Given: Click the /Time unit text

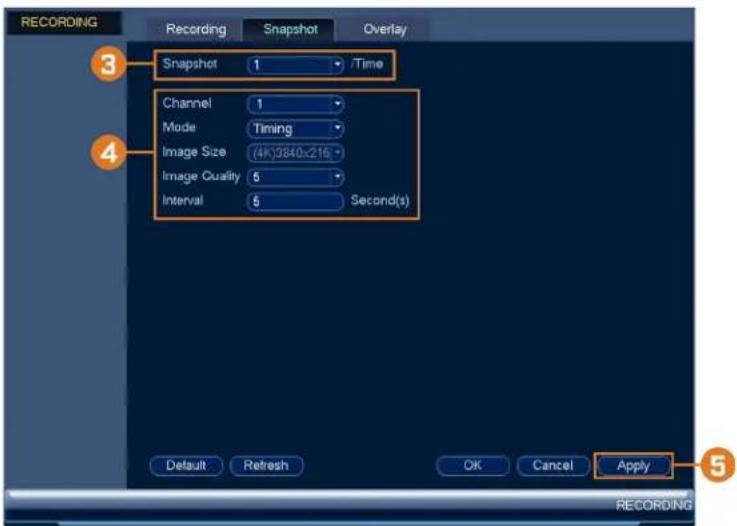Looking at the screenshot, I should [367, 63].
